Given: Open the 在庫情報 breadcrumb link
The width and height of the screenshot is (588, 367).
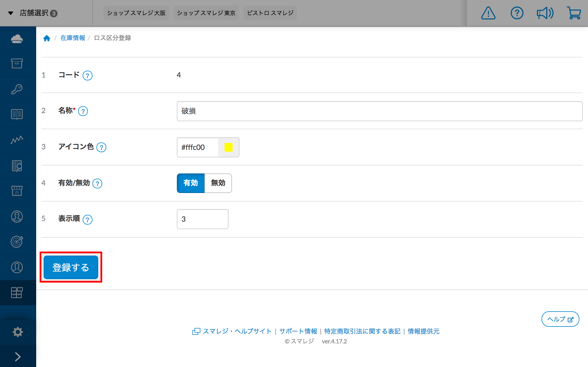Looking at the screenshot, I should click(73, 38).
